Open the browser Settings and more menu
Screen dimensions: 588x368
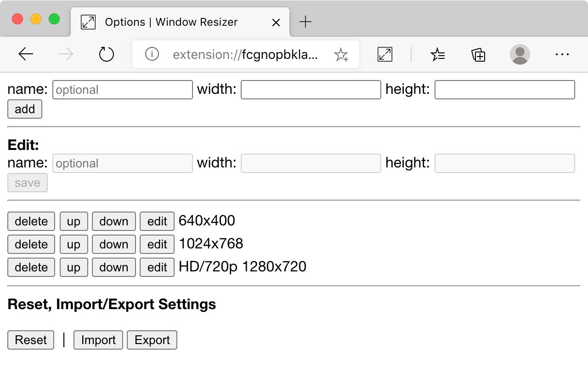tap(562, 54)
